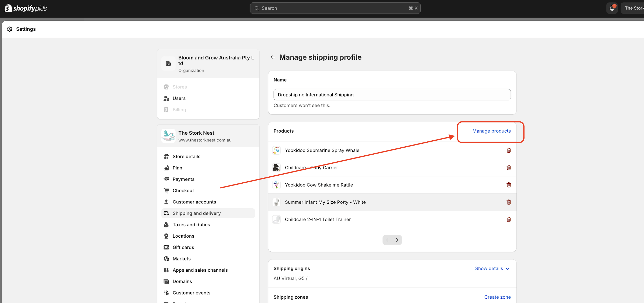Focus the top Search bar
This screenshot has width=644, height=303.
pyautogui.click(x=335, y=8)
